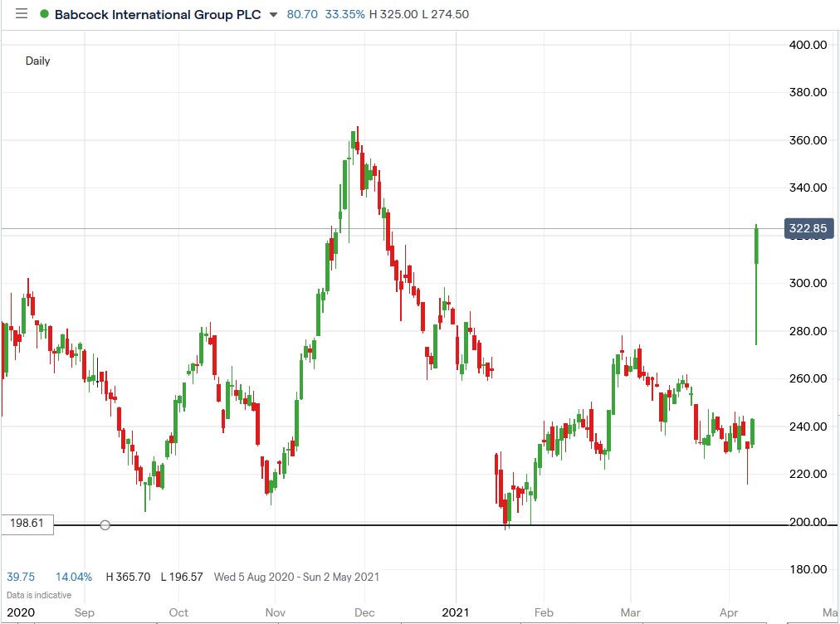
Task: Toggle the horizontal support line at 198.61
Action: [x=415, y=523]
